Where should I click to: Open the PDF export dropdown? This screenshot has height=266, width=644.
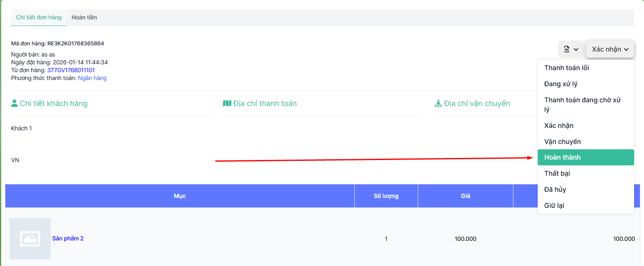[x=571, y=49]
